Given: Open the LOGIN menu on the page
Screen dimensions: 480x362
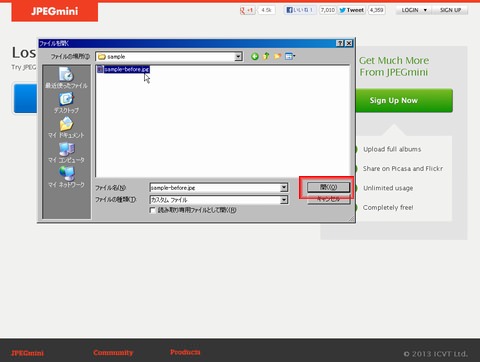Looking at the screenshot, I should (414, 10).
